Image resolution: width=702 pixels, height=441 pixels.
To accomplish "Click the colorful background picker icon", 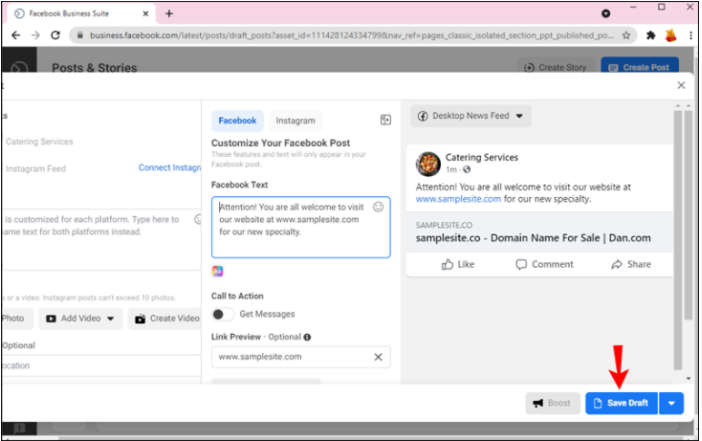I will point(218,271).
